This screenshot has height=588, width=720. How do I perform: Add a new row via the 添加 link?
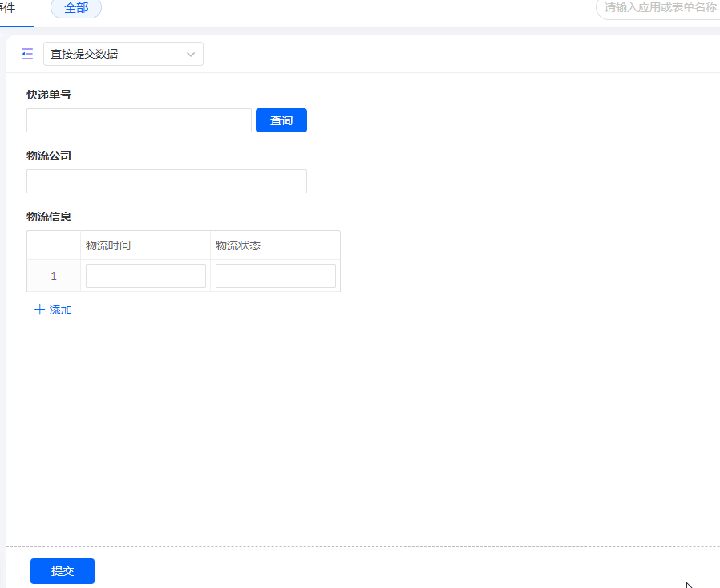(x=61, y=310)
